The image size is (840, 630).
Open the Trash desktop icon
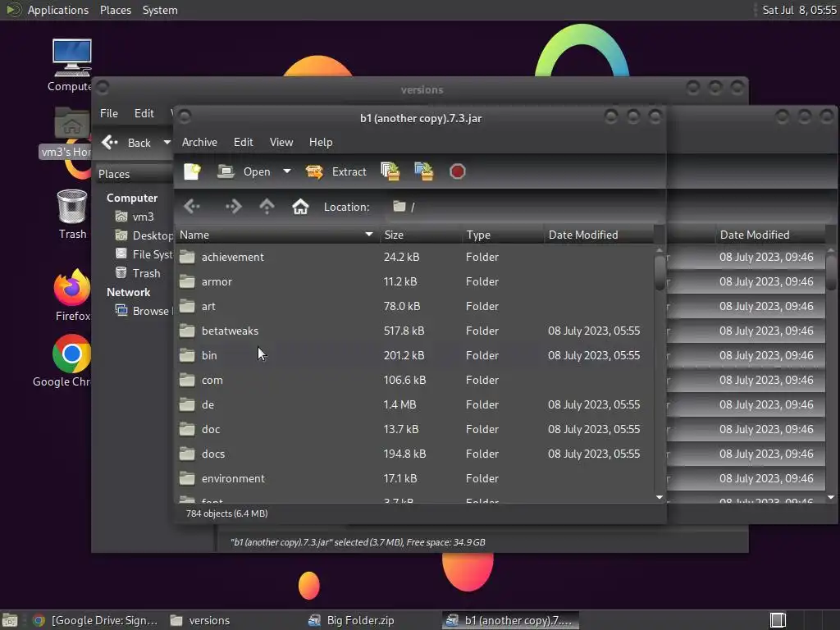(x=72, y=214)
